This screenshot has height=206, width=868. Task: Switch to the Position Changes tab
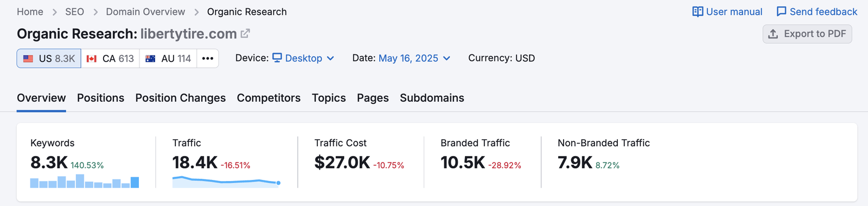[181, 98]
